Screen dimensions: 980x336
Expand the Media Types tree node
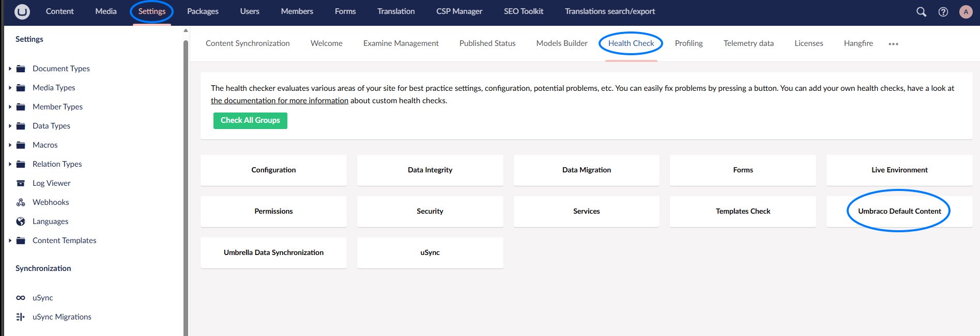[x=10, y=88]
